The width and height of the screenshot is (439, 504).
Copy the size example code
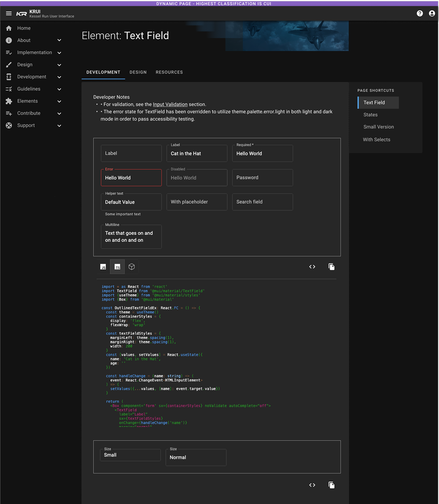[x=331, y=485]
